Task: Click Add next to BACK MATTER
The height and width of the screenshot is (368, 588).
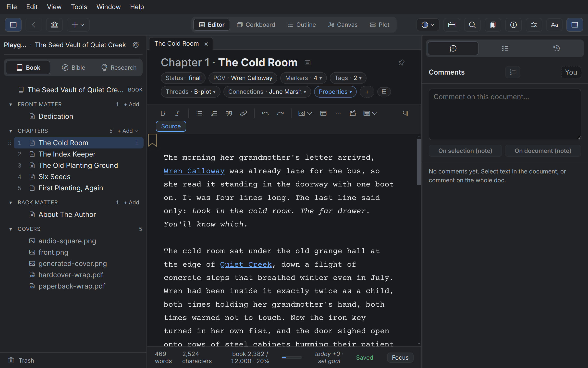Action: click(132, 203)
